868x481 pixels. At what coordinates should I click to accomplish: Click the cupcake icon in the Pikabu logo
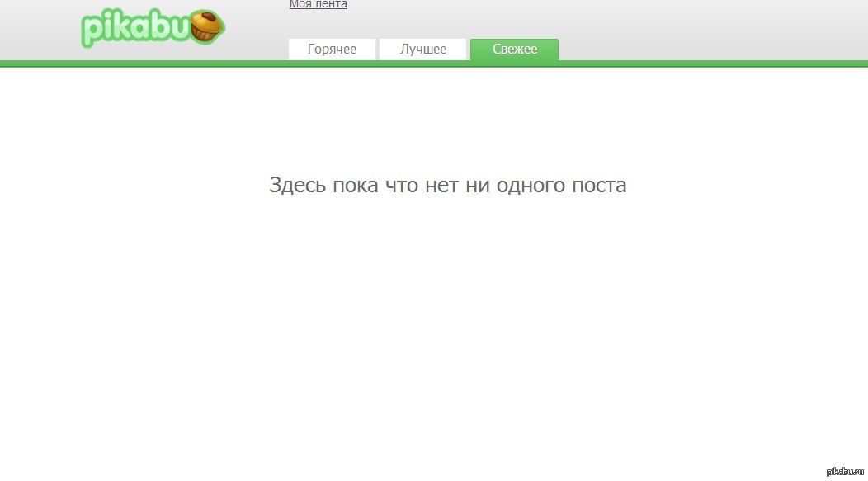(x=208, y=28)
